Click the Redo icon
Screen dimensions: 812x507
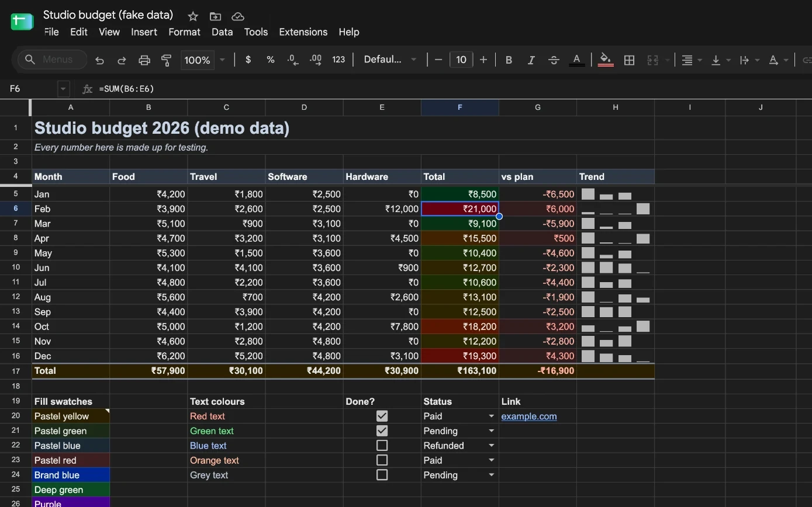(122, 60)
